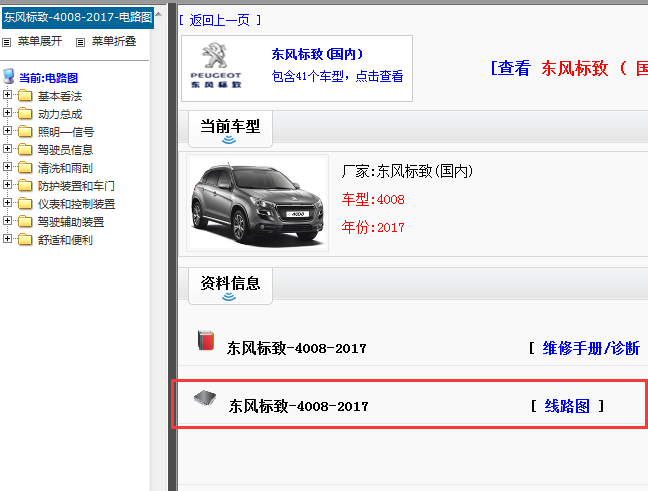Open 动力总成 tree item label
The image size is (648, 491).
pyautogui.click(x=60, y=114)
